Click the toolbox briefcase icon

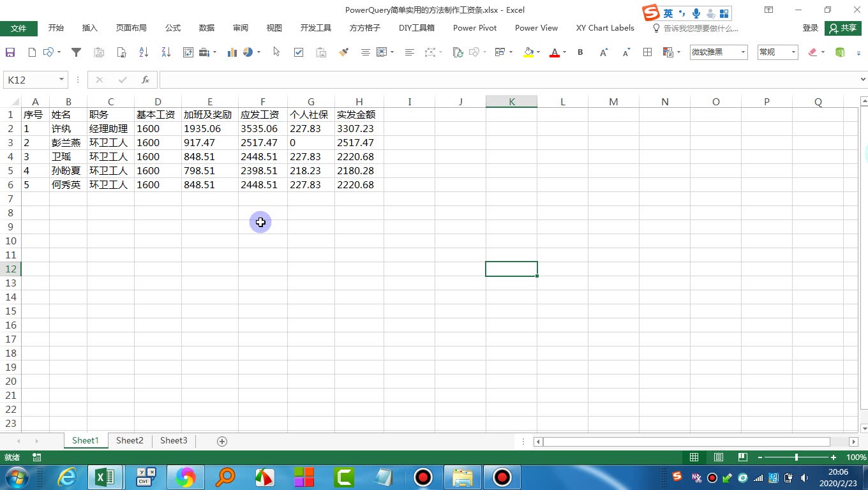click(205, 52)
